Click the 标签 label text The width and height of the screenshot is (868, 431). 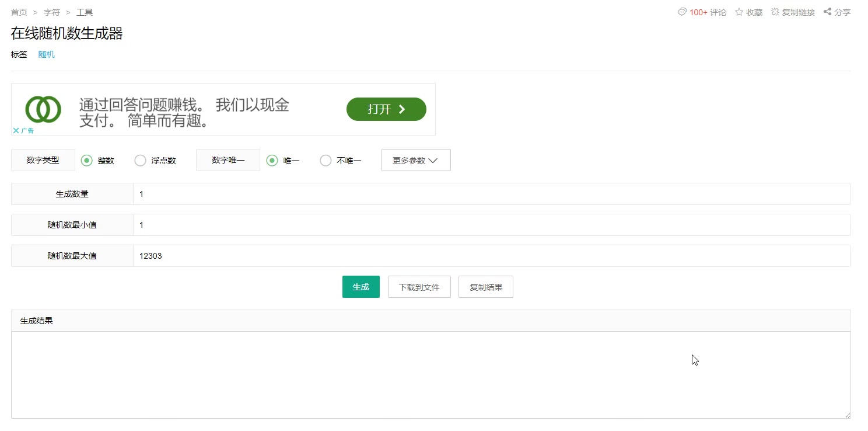(19, 54)
